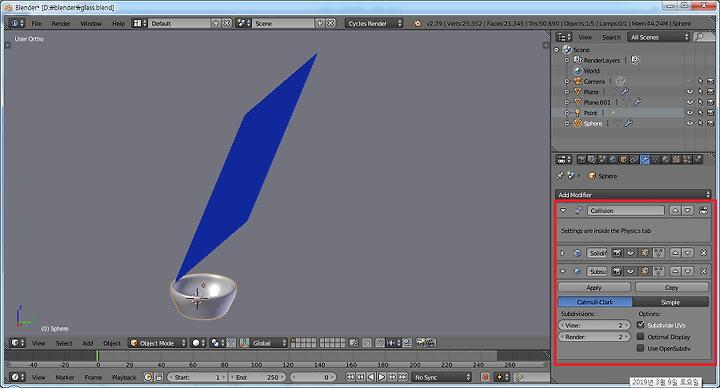
Task: Open the Texture properties tab checker icon
Action: 676,159
